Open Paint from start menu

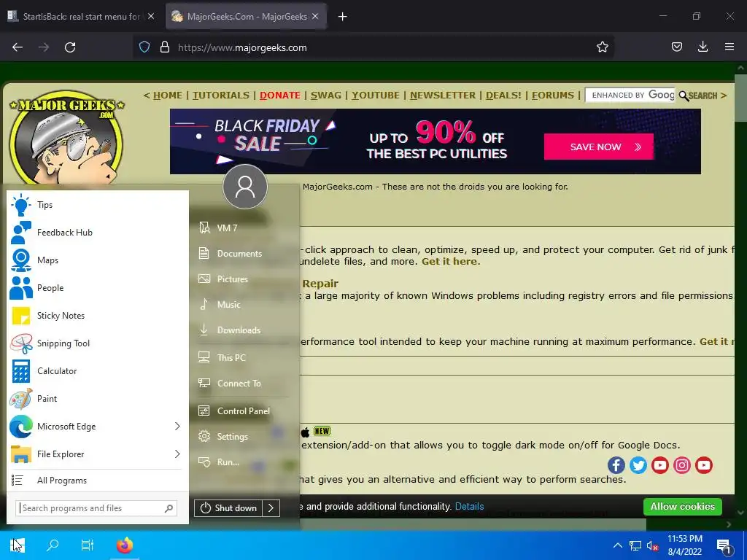click(x=97, y=399)
